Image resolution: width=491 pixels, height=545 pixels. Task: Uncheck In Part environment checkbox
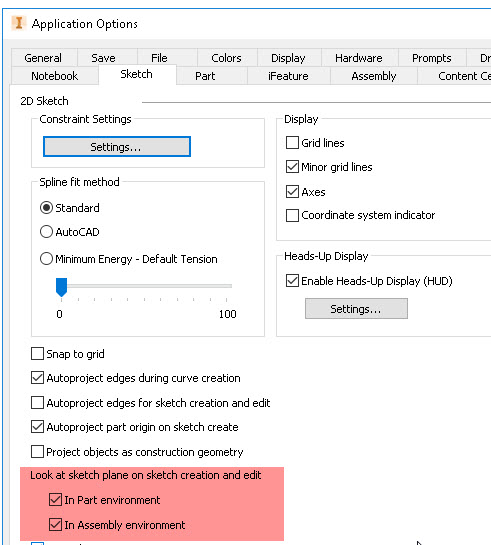[x=55, y=499]
